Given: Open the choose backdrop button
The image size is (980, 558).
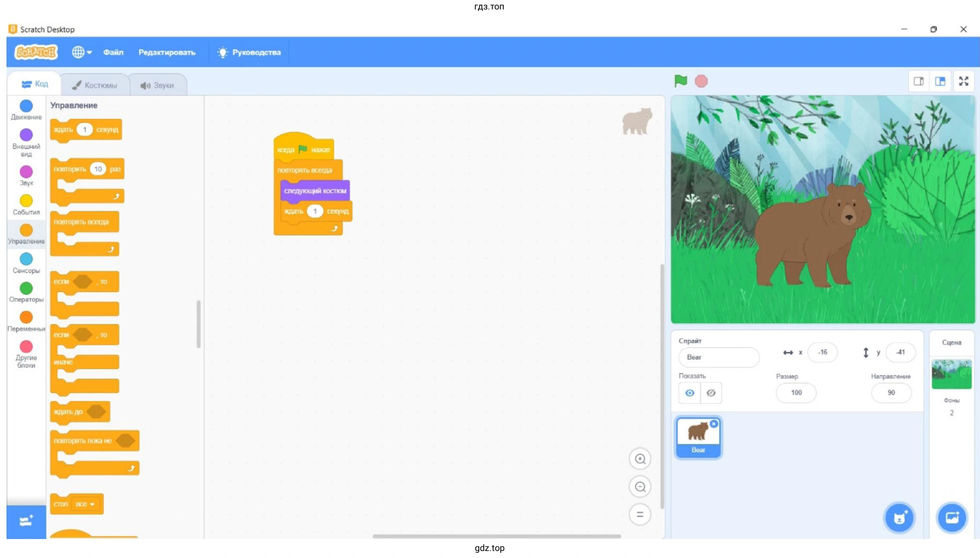Looking at the screenshot, I should (x=952, y=518).
